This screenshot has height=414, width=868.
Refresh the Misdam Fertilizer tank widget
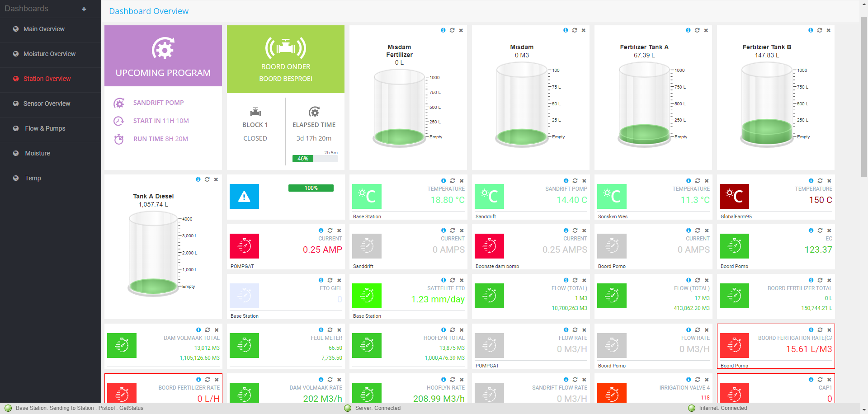pyautogui.click(x=452, y=30)
